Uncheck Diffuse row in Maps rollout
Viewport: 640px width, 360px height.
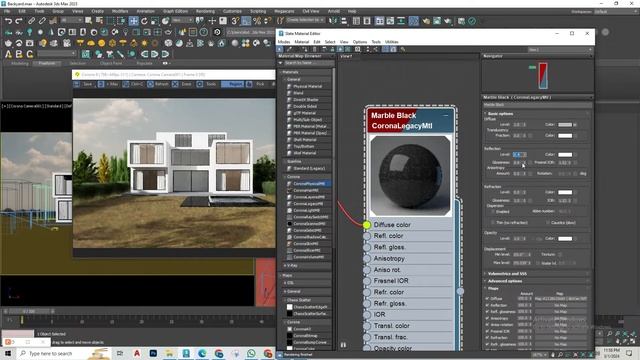[x=487, y=298]
